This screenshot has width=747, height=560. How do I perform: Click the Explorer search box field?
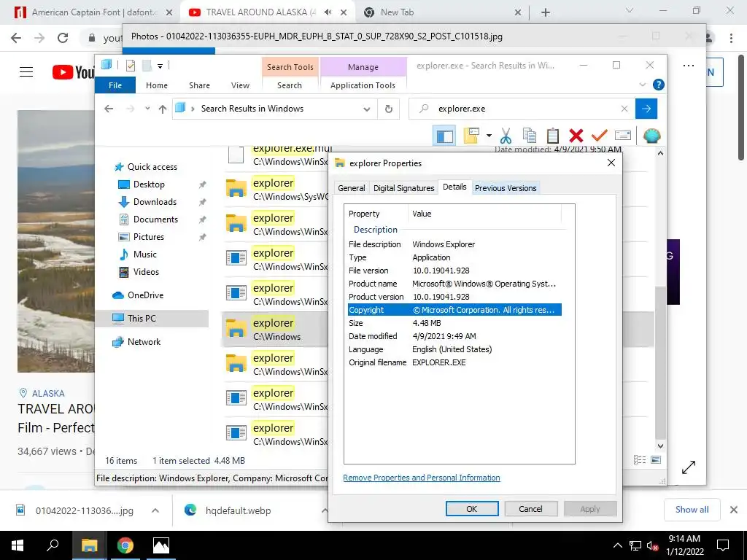pos(522,109)
